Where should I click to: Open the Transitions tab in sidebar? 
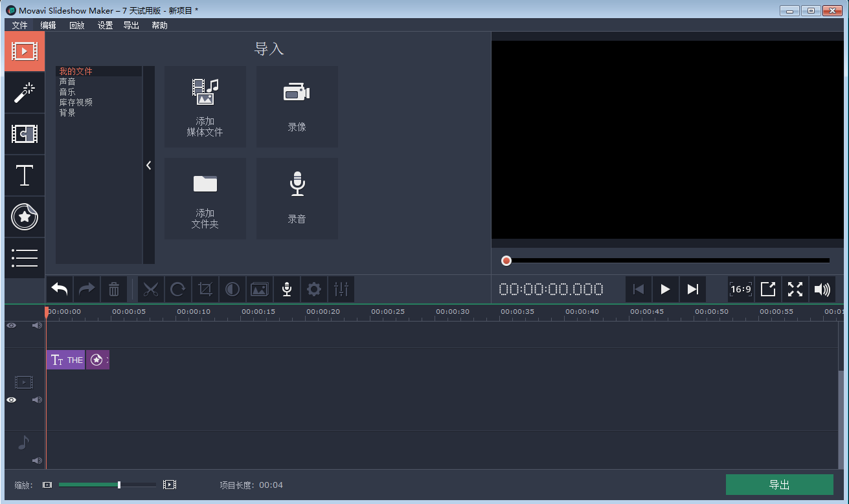(25, 134)
